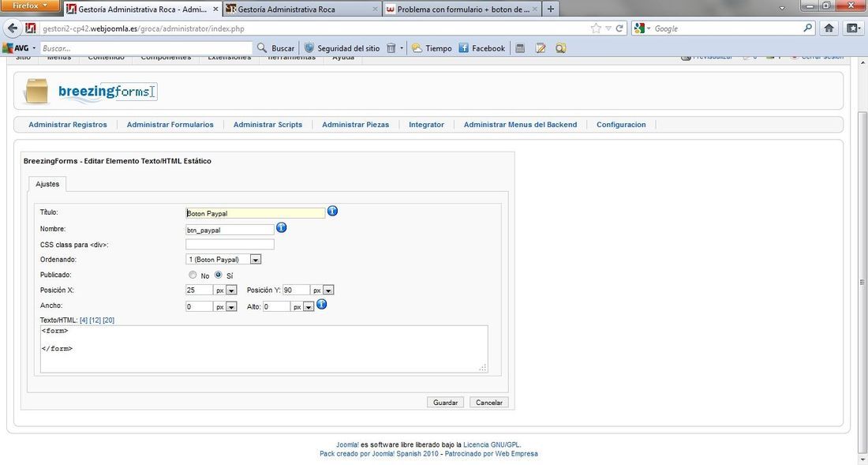Click the CSS class input field
The image size is (868, 465).
point(230,244)
